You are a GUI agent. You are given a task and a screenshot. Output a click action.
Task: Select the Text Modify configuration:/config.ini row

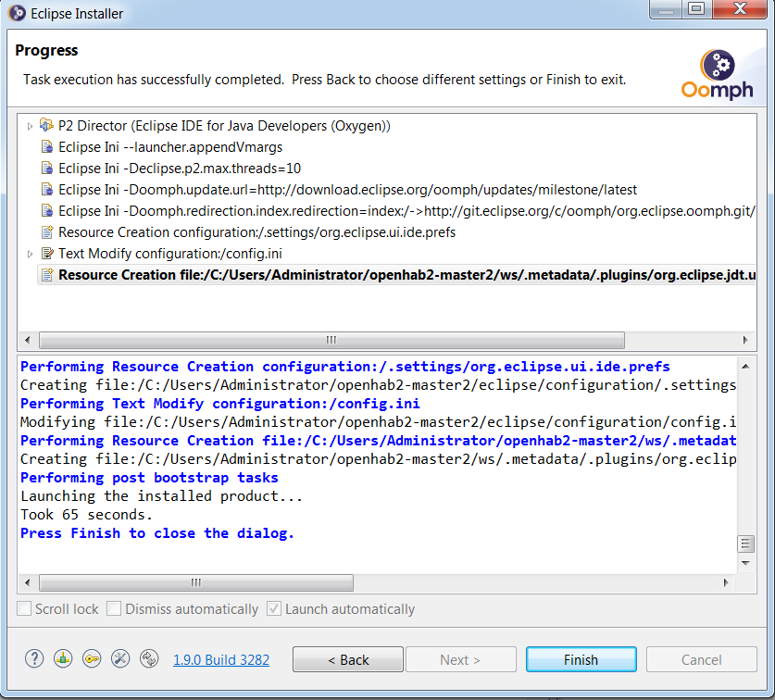point(170,254)
